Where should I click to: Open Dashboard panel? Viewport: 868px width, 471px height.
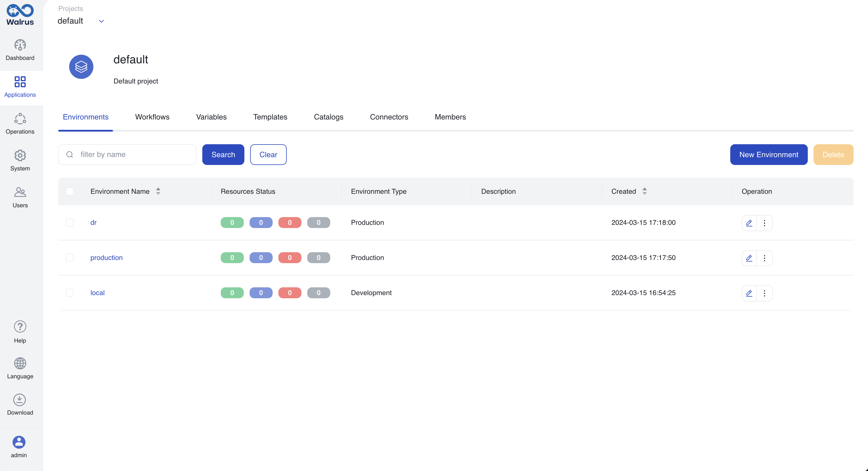20,50
